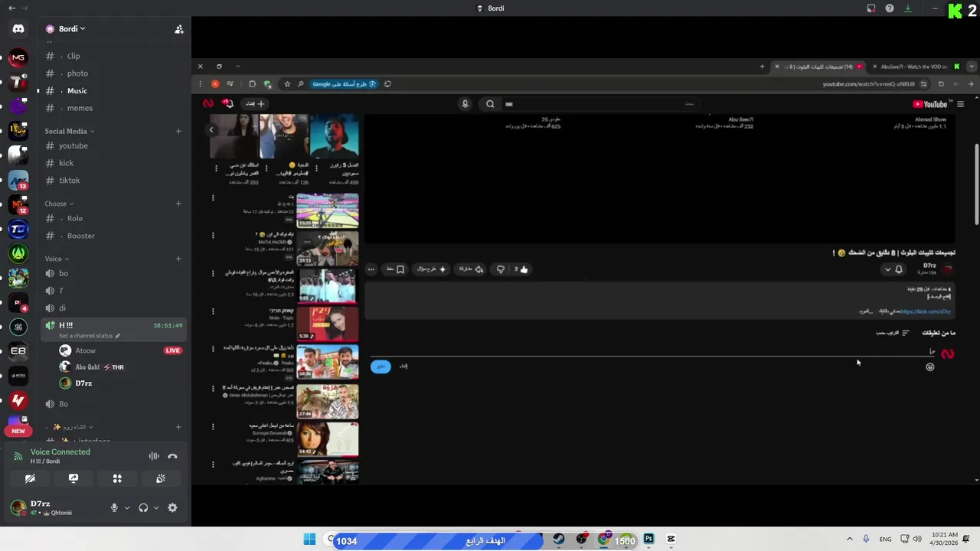The height and width of the screenshot is (551, 980).
Task: Click the video thumbs-down dislike icon
Action: point(501,269)
